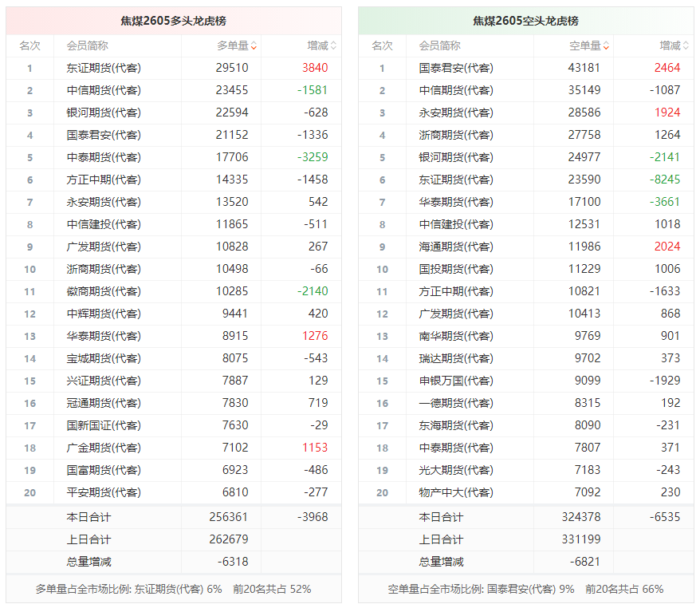Select 中泰期货(代客) in long ranking
Viewport: 700px width, 608px height.
[104, 157]
